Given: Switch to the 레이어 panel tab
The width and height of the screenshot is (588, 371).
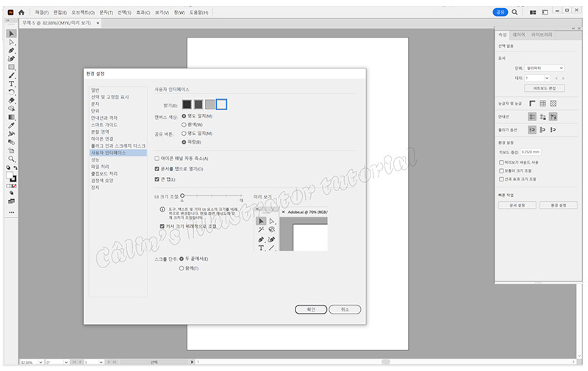Looking at the screenshot, I should (519, 35).
